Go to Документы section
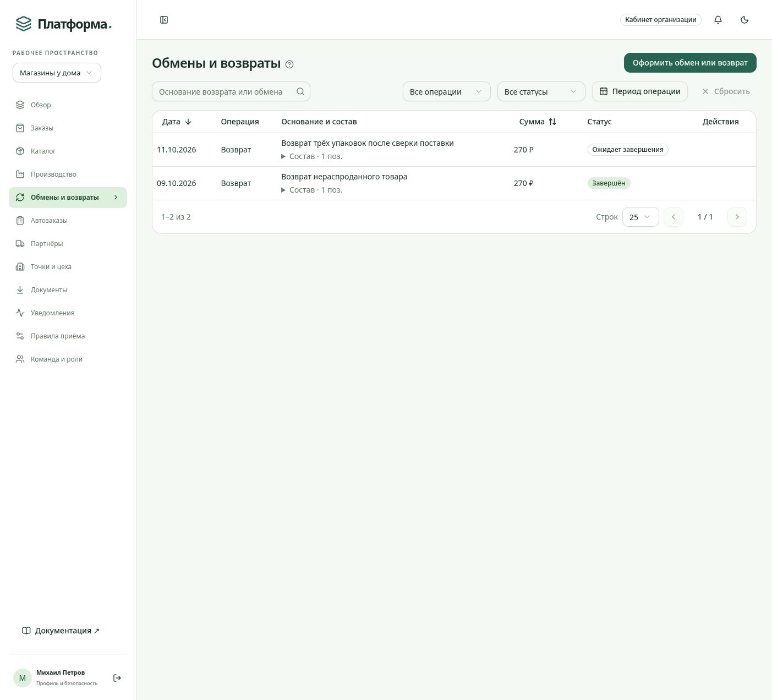The width and height of the screenshot is (772, 700). 68,289
